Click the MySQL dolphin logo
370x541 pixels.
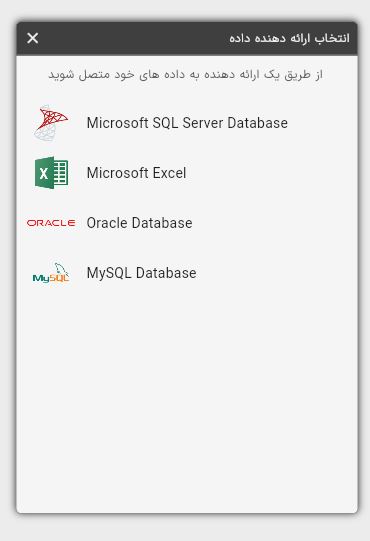click(51, 273)
